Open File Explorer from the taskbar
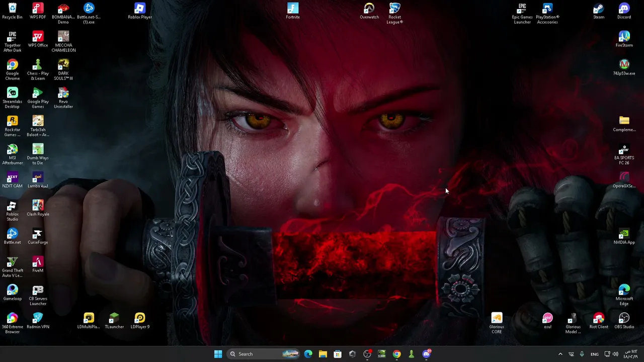Screen dimensions: 644x362 tap(323, 354)
